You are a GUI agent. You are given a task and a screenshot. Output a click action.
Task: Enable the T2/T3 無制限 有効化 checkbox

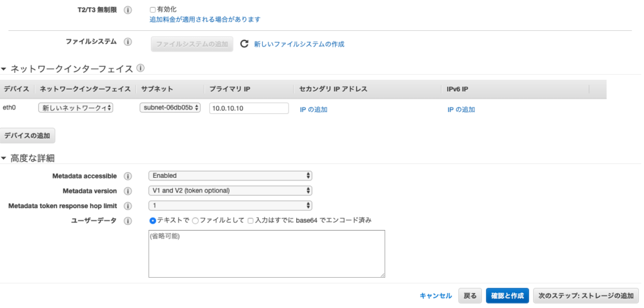(153, 10)
